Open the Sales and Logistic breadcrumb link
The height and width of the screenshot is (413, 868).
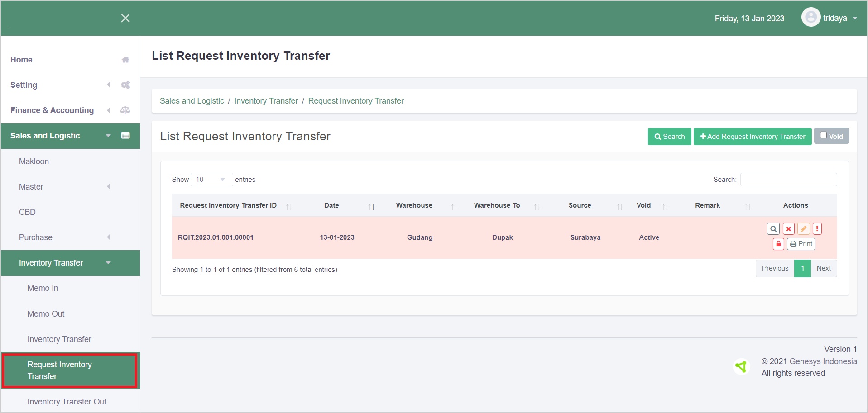pyautogui.click(x=192, y=100)
